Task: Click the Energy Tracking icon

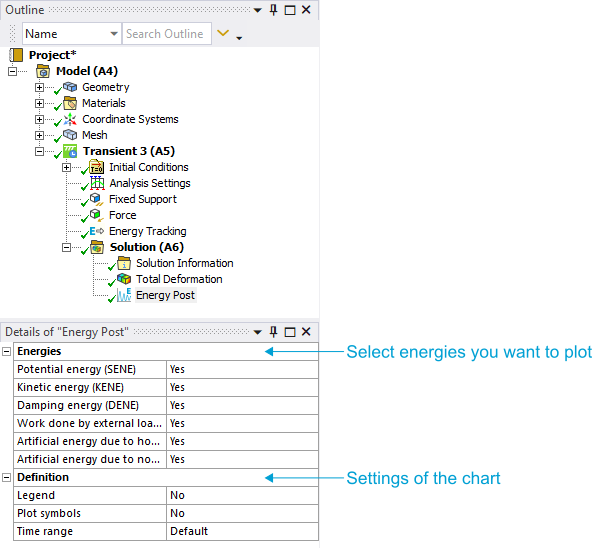Action: [97, 231]
